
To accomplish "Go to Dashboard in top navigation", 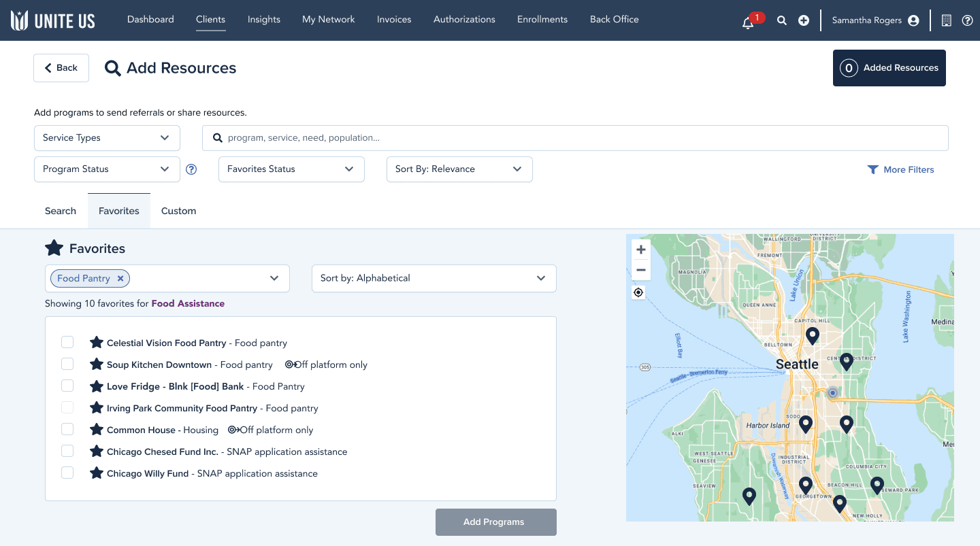I will coord(150,19).
